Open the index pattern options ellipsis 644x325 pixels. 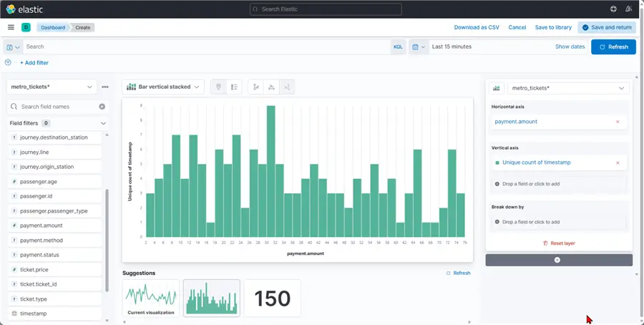(x=105, y=87)
